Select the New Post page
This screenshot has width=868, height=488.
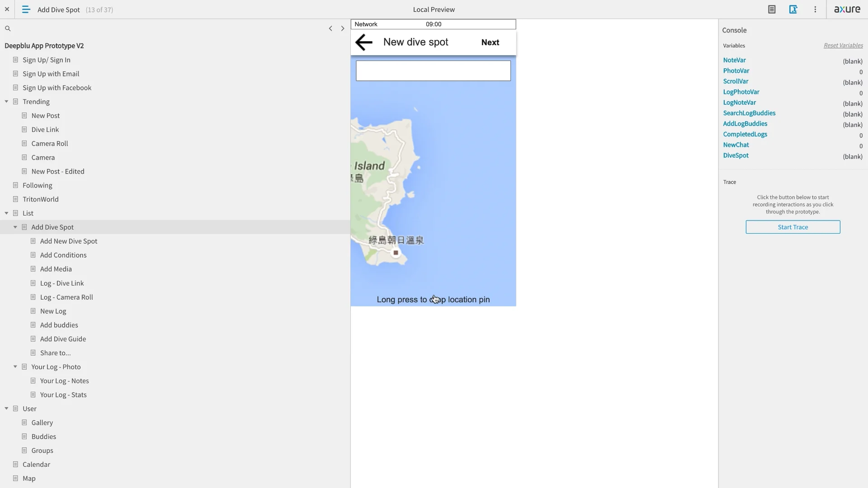coord(46,116)
